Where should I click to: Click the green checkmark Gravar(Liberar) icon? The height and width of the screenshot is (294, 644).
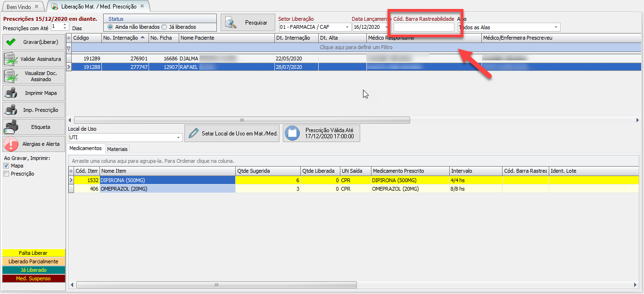point(11,42)
